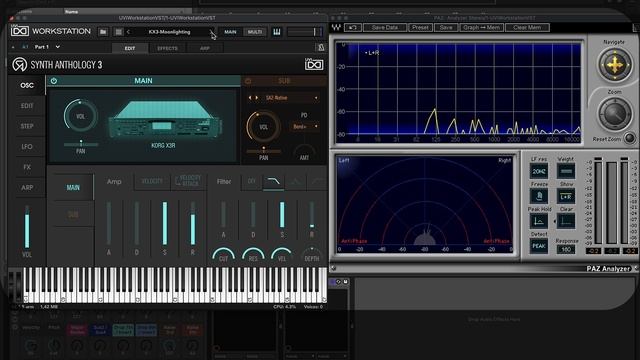Click the PAZ Zoom knob
This screenshot has width=640, height=360.
[x=615, y=113]
